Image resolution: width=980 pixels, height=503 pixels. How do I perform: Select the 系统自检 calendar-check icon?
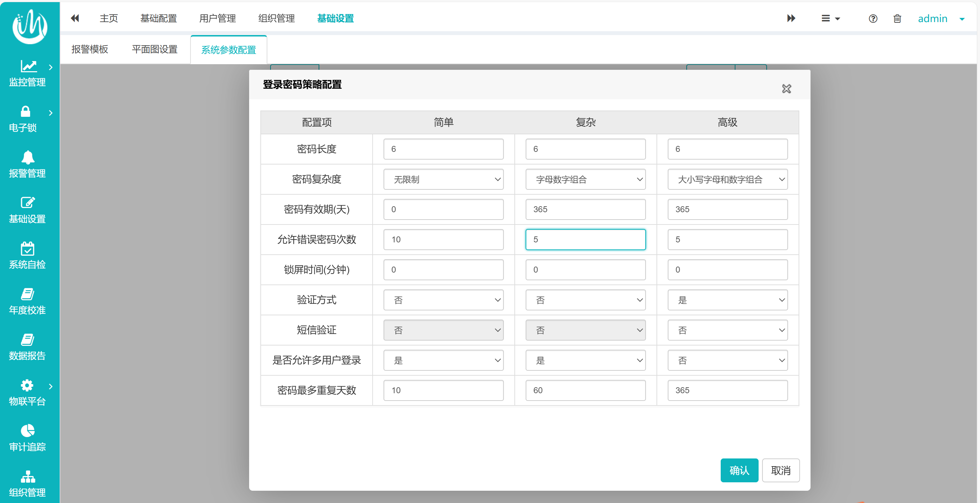click(27, 249)
